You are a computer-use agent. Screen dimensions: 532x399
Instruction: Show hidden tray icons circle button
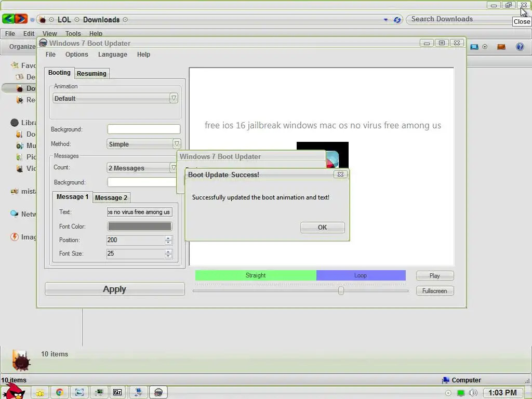[x=448, y=393]
